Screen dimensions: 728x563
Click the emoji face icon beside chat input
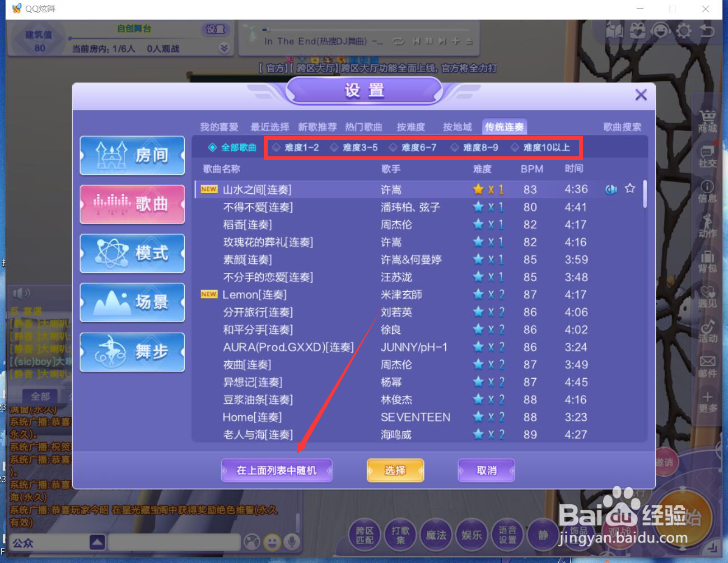(272, 542)
